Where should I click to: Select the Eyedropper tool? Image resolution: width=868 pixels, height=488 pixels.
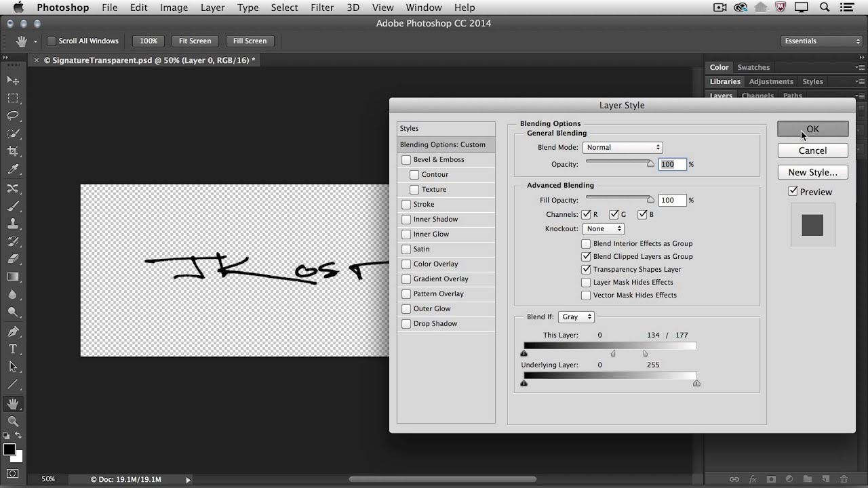(x=13, y=169)
